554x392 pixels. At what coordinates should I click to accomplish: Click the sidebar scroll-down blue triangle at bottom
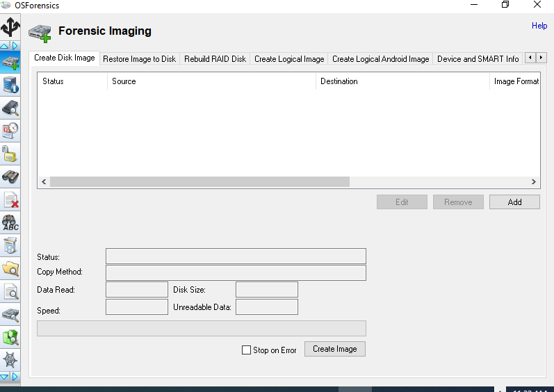[5, 377]
